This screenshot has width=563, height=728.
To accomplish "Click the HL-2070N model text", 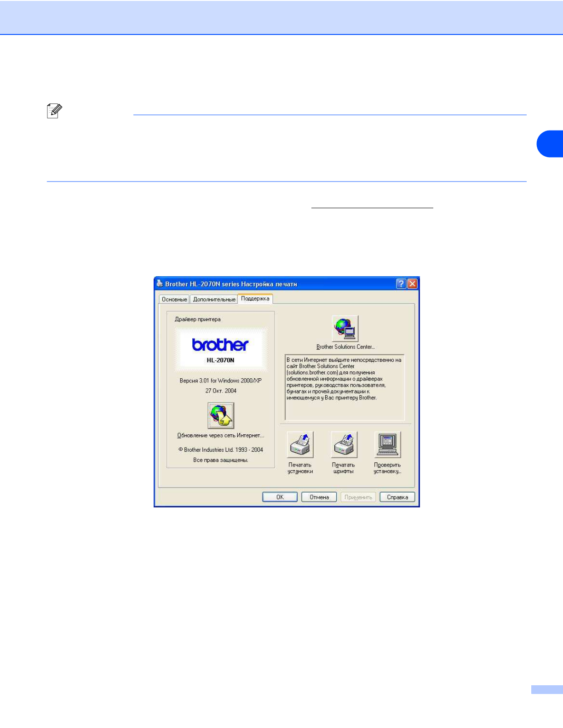I will point(220,360).
